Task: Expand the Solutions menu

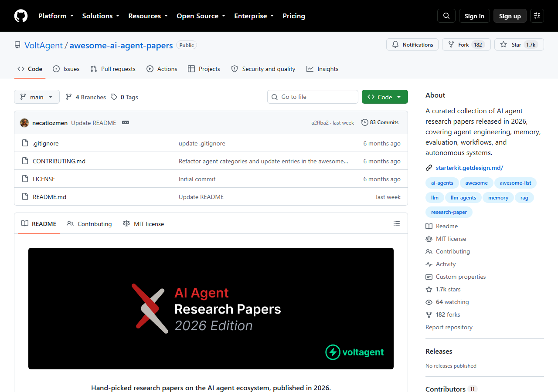Action: pos(101,16)
